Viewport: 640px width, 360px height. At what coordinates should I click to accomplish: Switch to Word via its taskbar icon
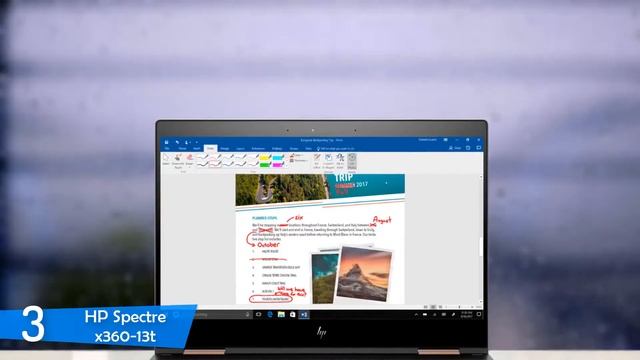point(304,315)
